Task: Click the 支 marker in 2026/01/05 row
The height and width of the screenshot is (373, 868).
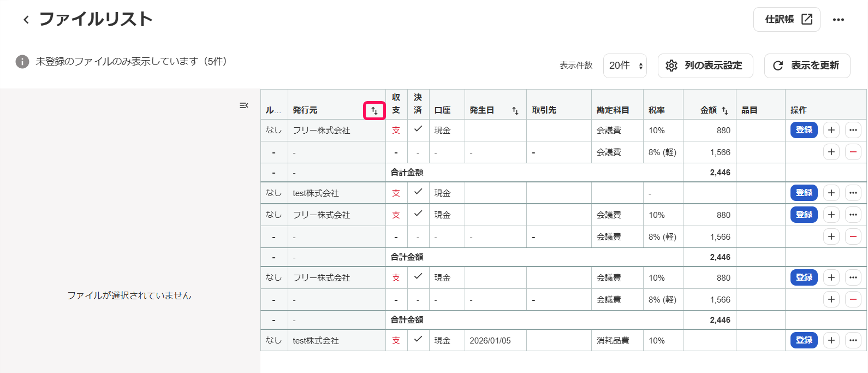Action: coord(396,341)
